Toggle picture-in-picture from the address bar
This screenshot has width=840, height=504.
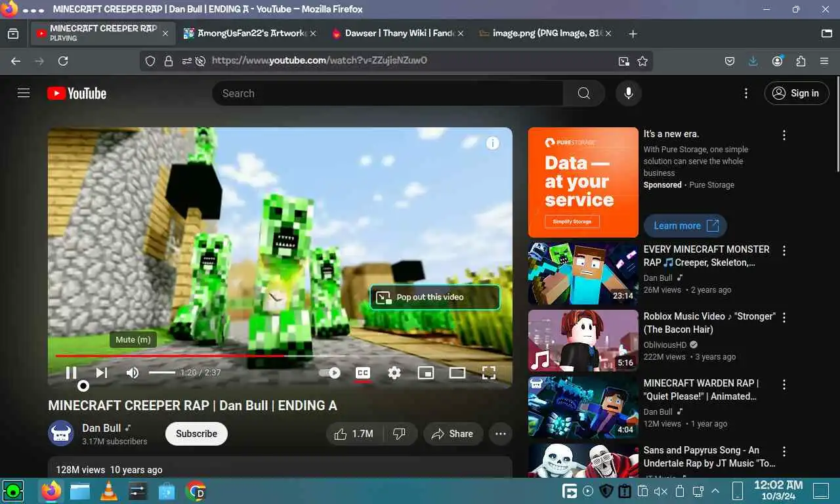click(623, 61)
